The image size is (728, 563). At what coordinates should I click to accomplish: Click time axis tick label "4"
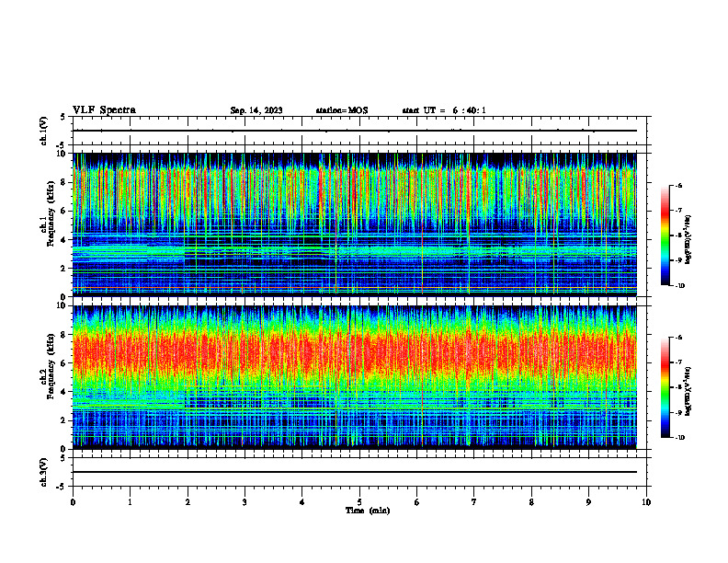pyautogui.click(x=302, y=502)
